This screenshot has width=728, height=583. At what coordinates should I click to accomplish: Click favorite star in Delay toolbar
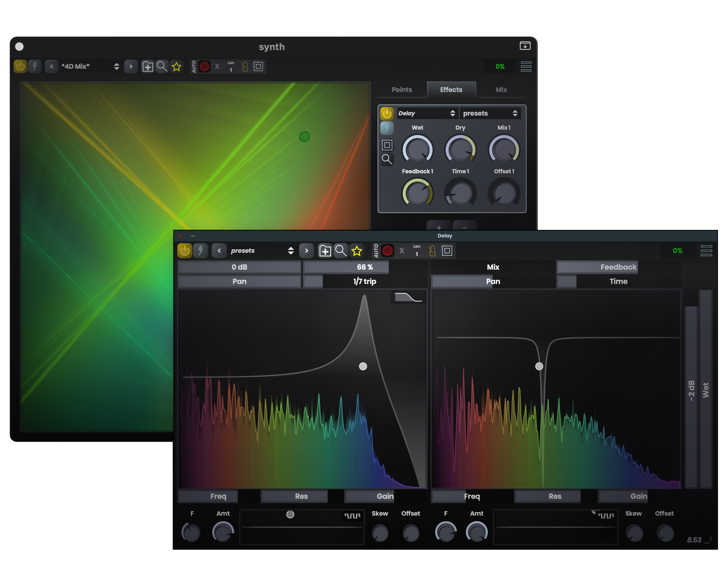click(357, 251)
